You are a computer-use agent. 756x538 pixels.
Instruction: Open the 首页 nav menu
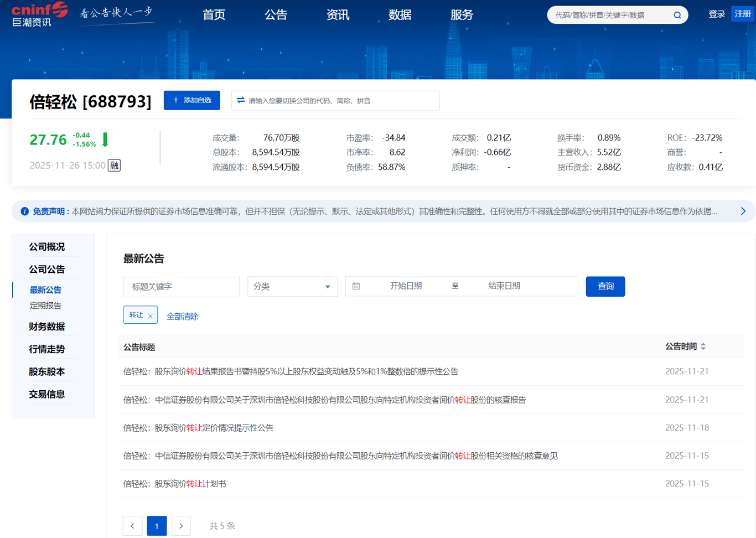(214, 15)
